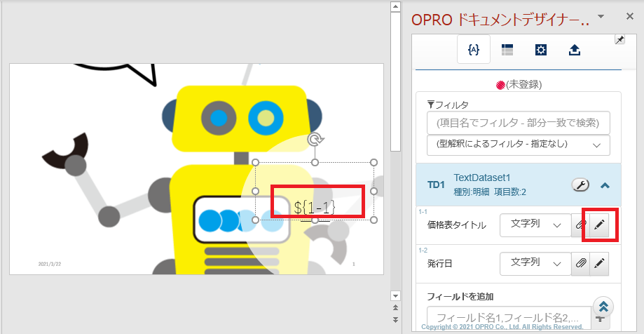This screenshot has width=644, height=334.
Task: Click paperclip icon for 価格表タイトル
Action: [x=580, y=225]
